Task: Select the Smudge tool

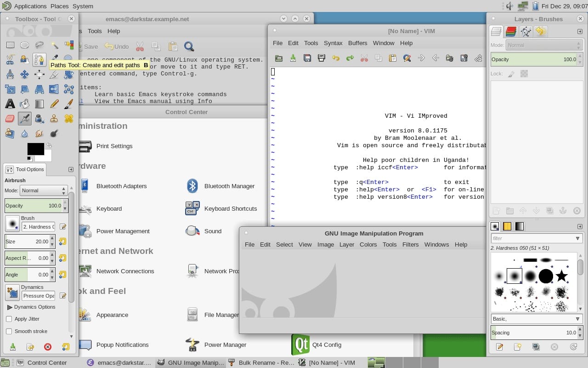Action: click(40, 133)
